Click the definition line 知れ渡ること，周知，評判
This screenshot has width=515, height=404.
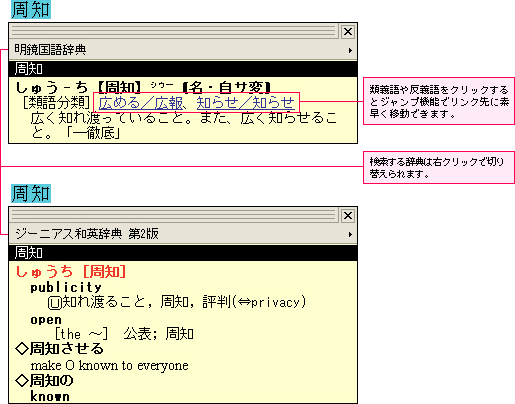(x=177, y=302)
